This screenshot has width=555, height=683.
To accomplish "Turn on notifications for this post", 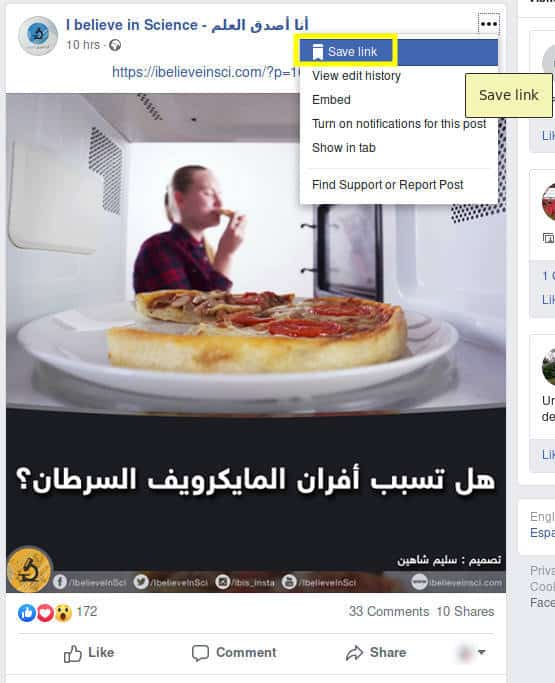I will point(399,124).
